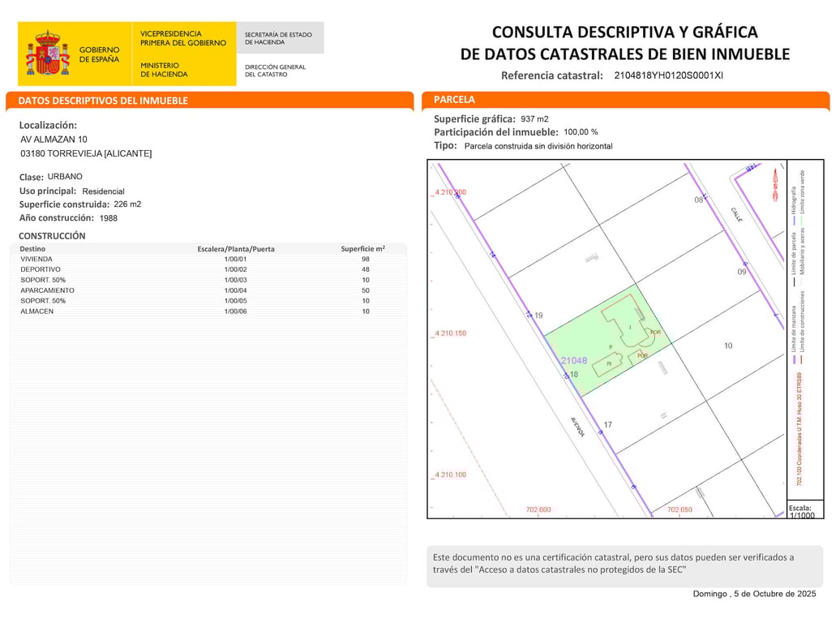840x623 pixels.
Task: Click the upper POR porch marker
Action: 655,333
